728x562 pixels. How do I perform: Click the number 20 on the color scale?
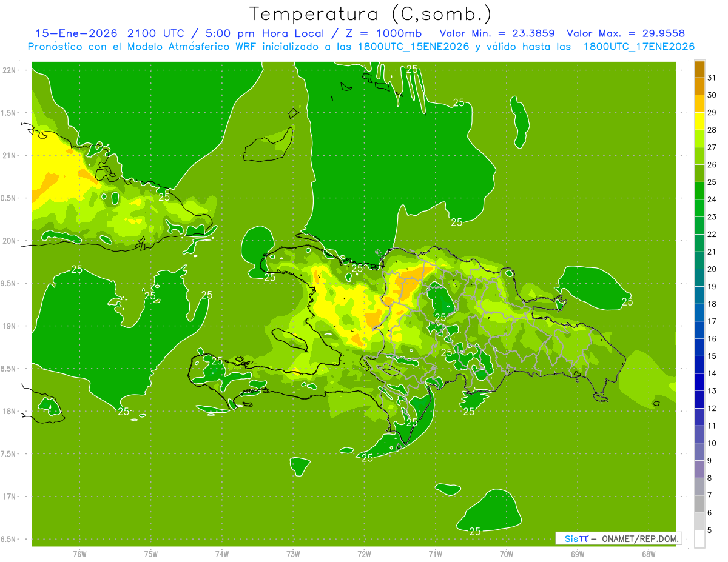(712, 269)
